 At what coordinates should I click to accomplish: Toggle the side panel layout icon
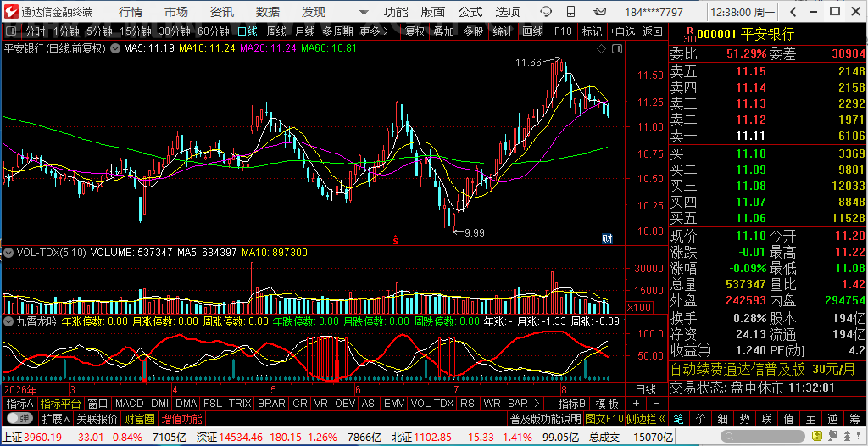(x=615, y=49)
